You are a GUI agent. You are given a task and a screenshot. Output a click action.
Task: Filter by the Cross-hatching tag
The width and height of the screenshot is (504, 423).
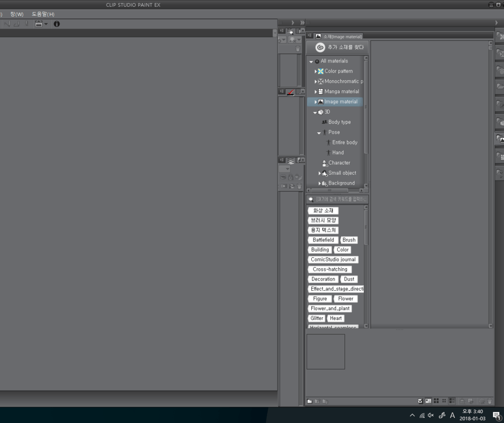330,269
